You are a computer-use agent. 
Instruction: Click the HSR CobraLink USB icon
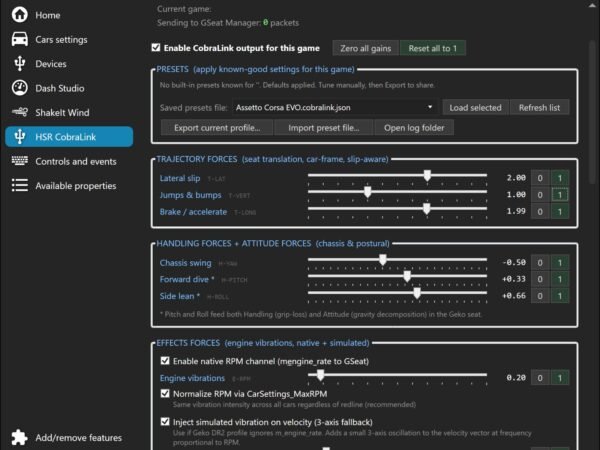coord(20,137)
